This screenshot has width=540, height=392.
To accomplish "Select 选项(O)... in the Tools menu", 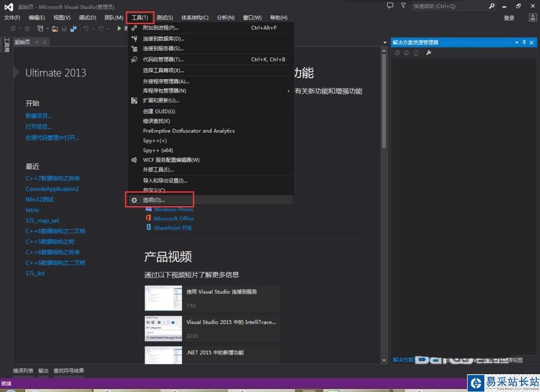I will pos(211,200).
